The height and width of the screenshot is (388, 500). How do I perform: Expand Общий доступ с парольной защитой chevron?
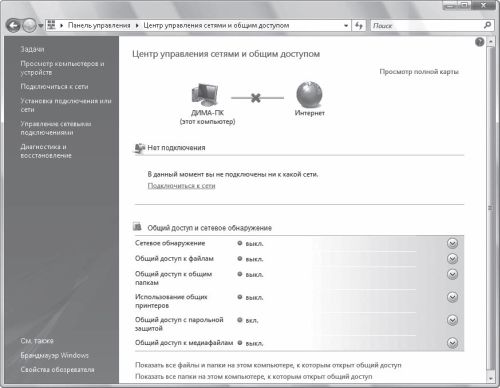452,320
